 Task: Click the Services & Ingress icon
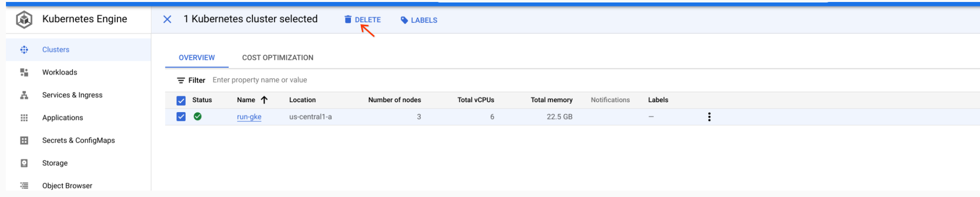click(x=24, y=95)
